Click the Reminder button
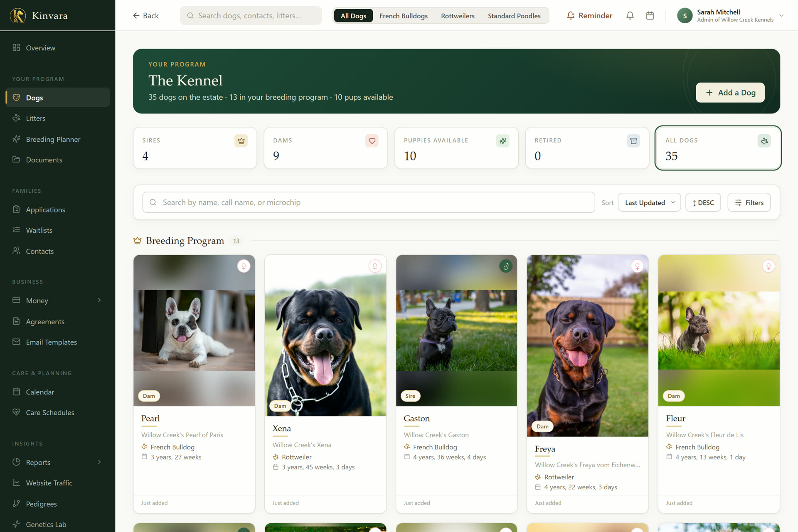 589,15
